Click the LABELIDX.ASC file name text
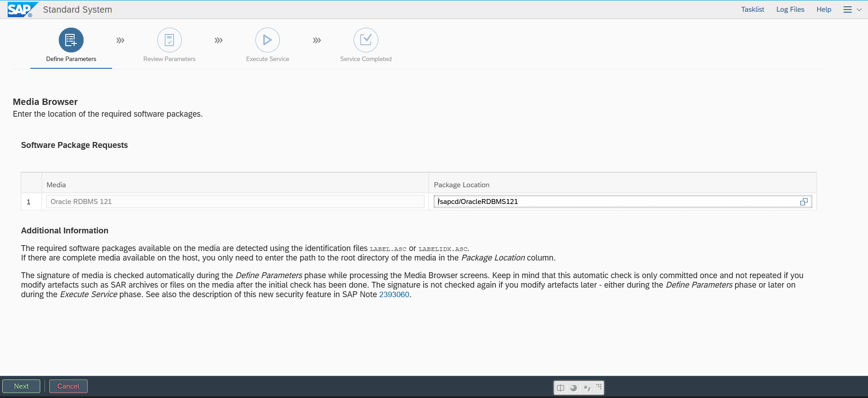The height and width of the screenshot is (398, 868). (x=443, y=249)
